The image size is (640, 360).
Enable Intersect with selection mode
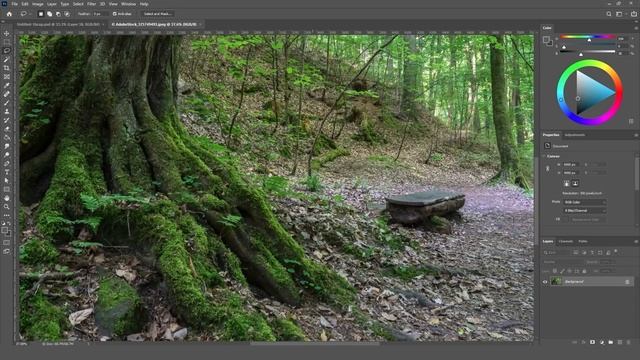[x=67, y=14]
